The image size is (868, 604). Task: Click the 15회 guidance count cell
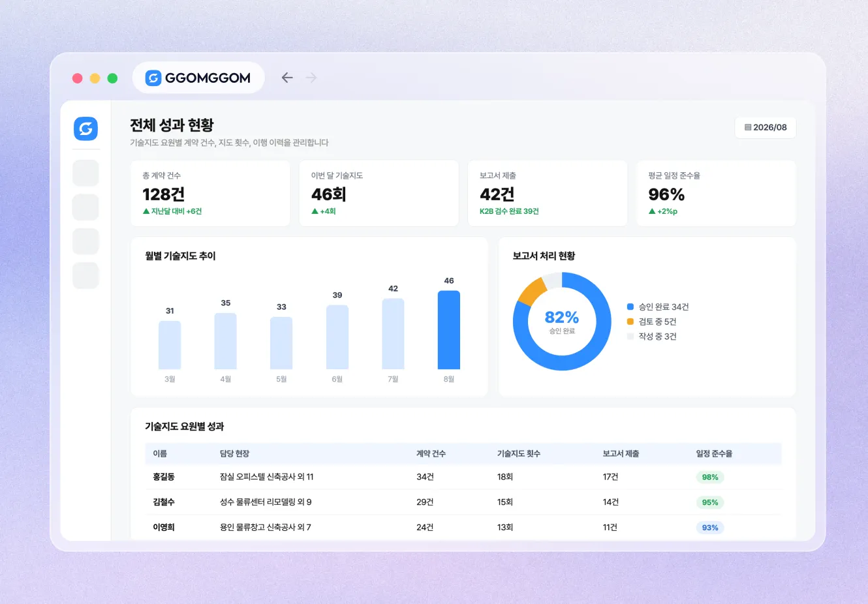[505, 502]
